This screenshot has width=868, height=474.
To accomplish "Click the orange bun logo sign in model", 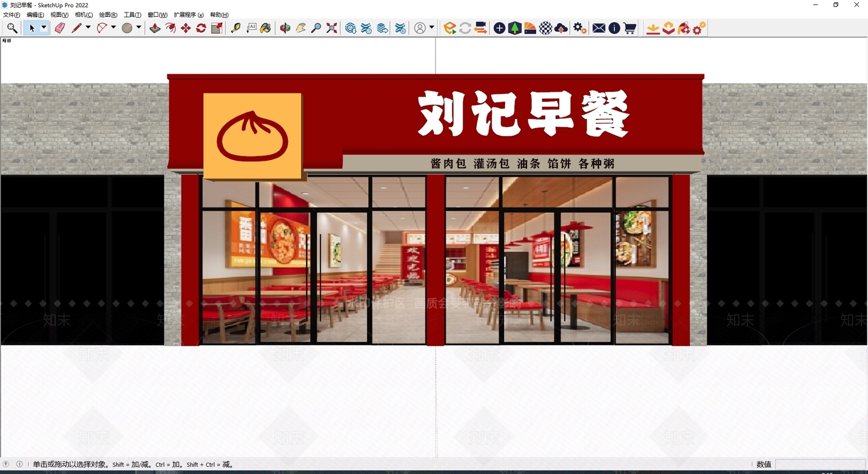I will point(252,136).
